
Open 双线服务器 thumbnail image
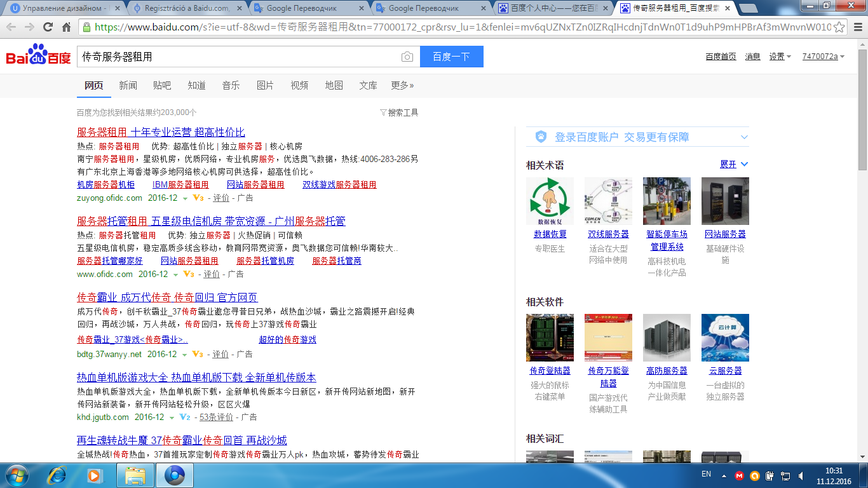click(608, 201)
